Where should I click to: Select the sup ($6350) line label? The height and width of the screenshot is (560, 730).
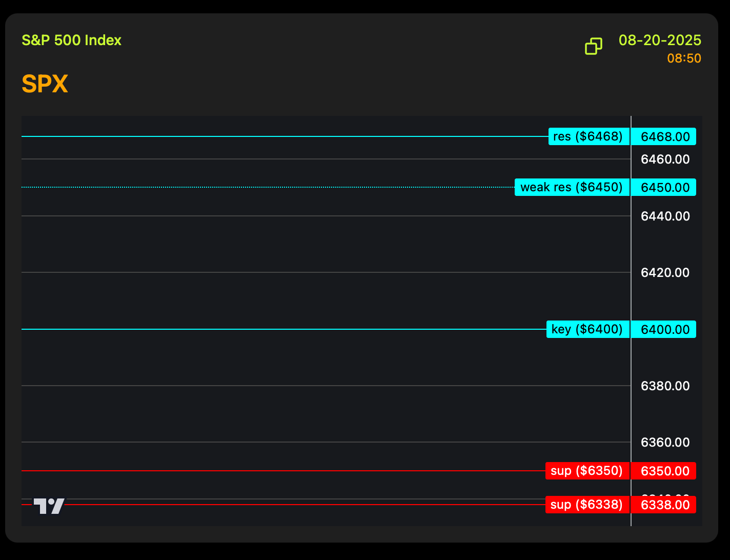pos(587,471)
